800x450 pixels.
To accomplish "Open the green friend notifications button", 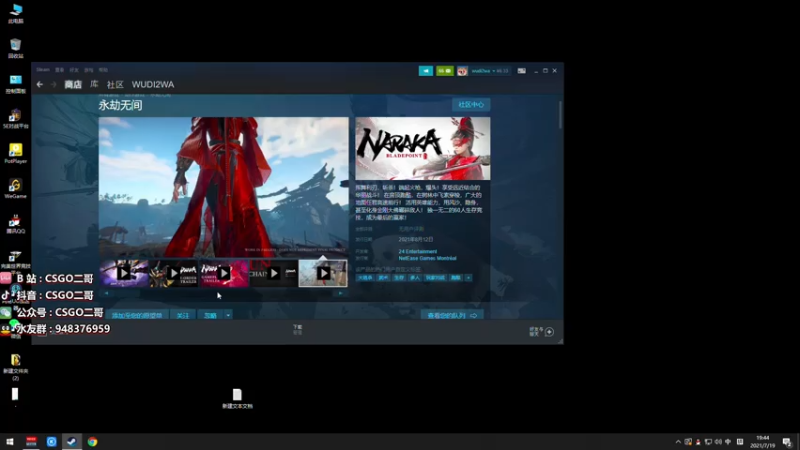I will (444, 71).
